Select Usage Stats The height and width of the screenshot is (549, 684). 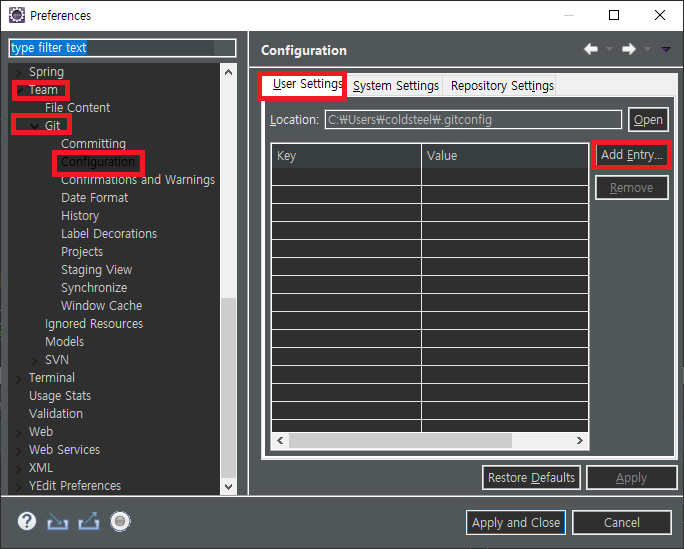[60, 396]
